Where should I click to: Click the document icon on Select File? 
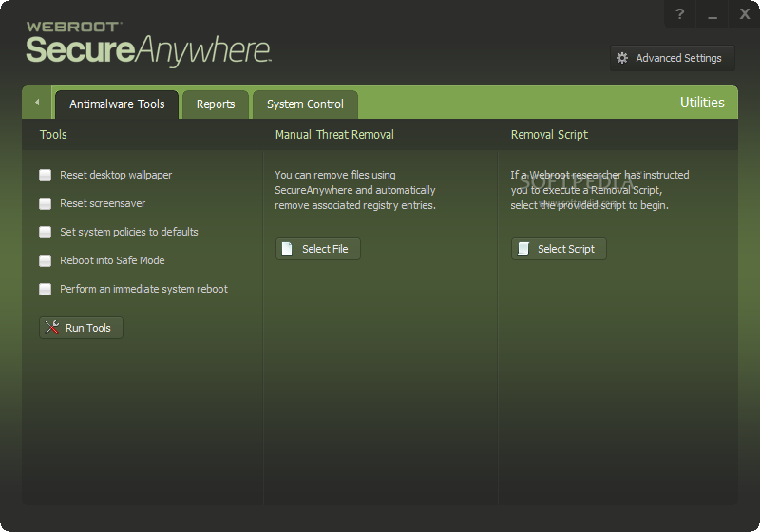[287, 249]
